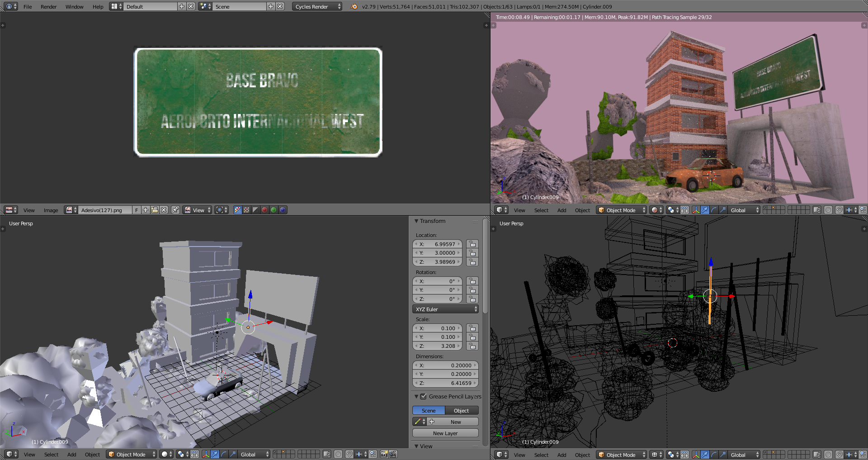Click the Scale Z value field

tap(437, 346)
